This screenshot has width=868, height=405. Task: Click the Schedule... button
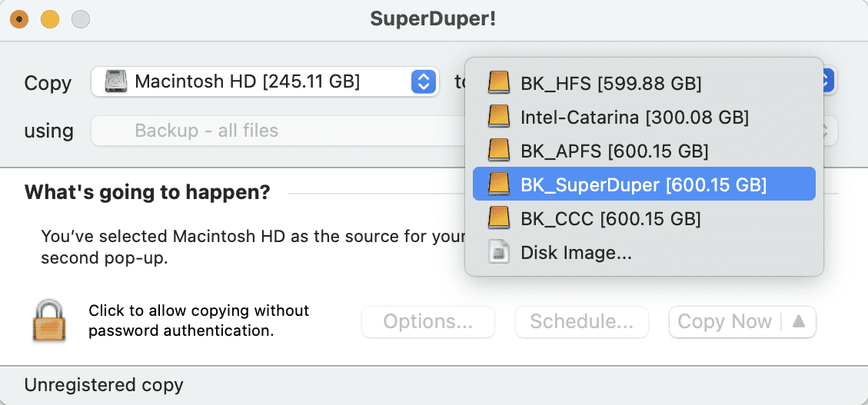coord(582,321)
